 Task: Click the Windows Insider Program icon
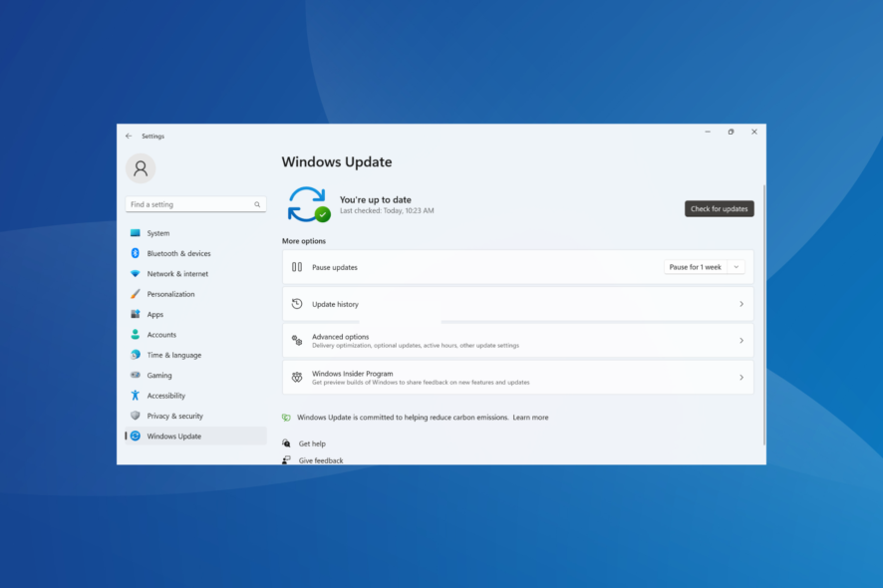tap(297, 378)
